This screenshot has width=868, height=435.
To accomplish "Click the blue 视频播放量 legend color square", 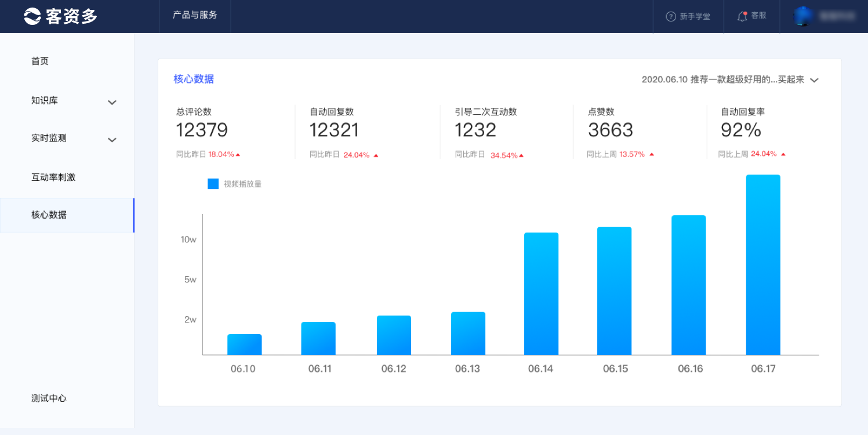I will click(x=213, y=184).
